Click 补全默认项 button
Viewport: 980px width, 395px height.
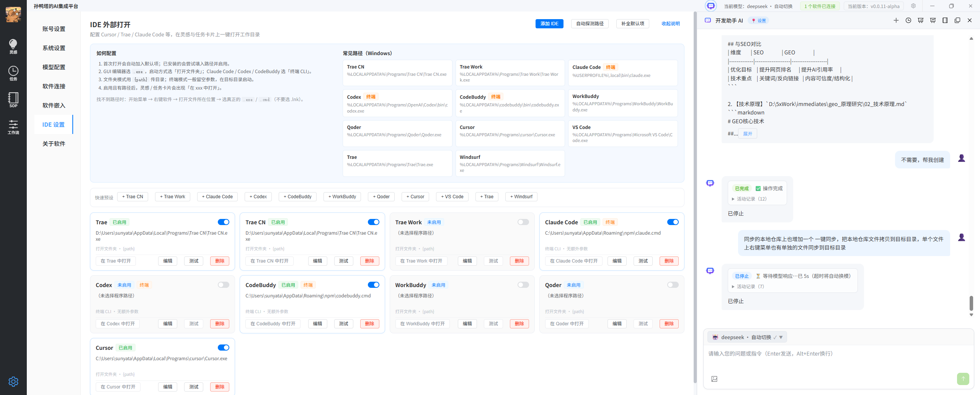632,24
